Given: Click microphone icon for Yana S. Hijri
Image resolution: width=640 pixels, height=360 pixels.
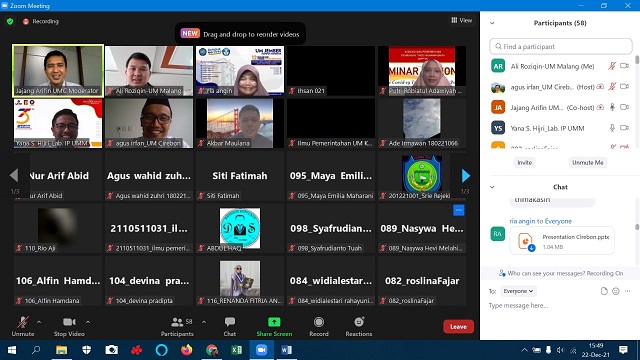Looking at the screenshot, I should (612, 128).
